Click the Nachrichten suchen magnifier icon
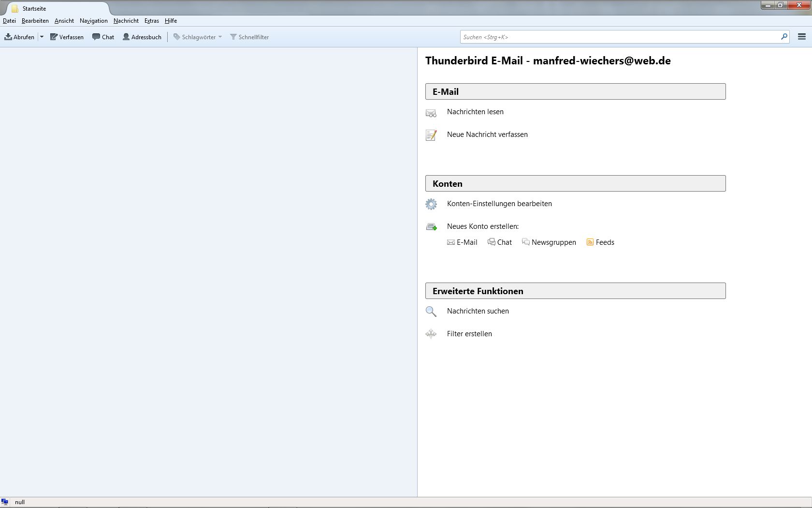 pos(431,312)
